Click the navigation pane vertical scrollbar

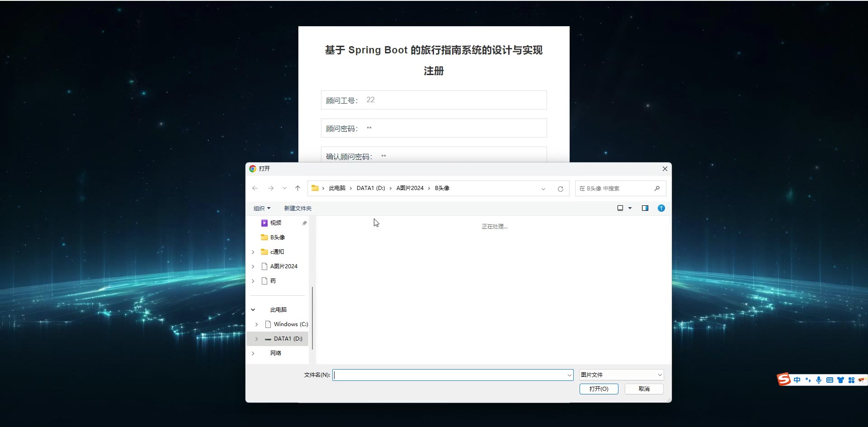click(312, 317)
